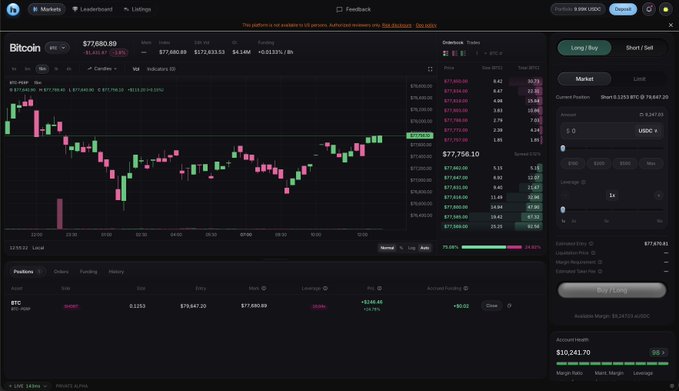Open the Markets tab
The width and height of the screenshot is (679, 391).
pos(47,9)
